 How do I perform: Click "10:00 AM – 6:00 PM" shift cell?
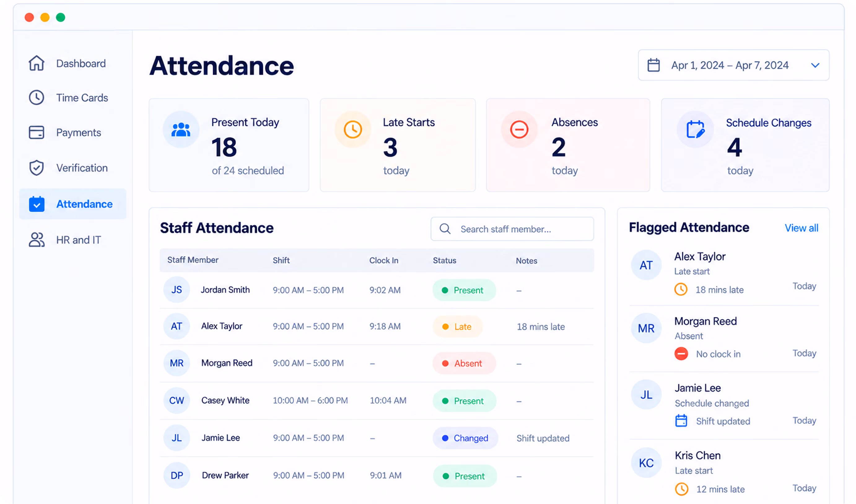[310, 400]
